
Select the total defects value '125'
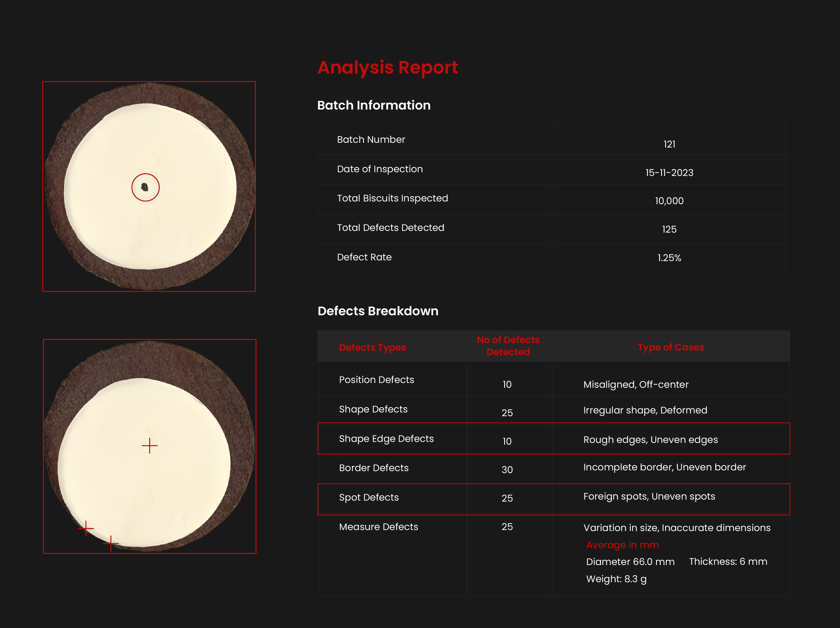tap(669, 229)
